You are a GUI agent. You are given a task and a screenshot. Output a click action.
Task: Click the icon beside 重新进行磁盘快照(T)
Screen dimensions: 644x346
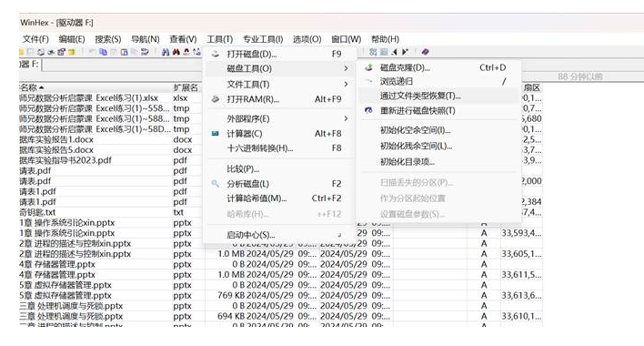[x=368, y=110]
